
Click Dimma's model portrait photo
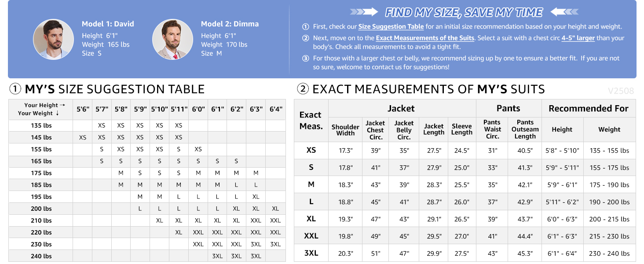point(172,39)
